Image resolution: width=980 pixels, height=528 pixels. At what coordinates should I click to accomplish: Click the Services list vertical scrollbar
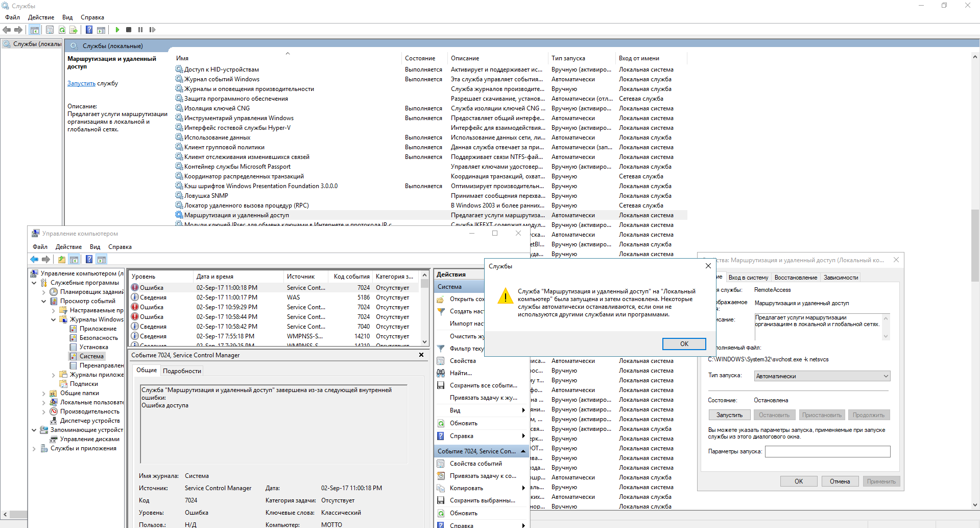[975, 245]
